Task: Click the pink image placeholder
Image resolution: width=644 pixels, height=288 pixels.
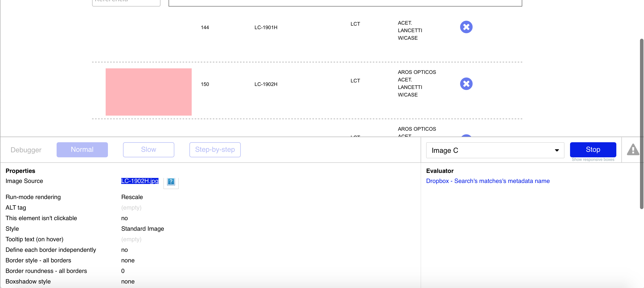Action: pos(148,92)
